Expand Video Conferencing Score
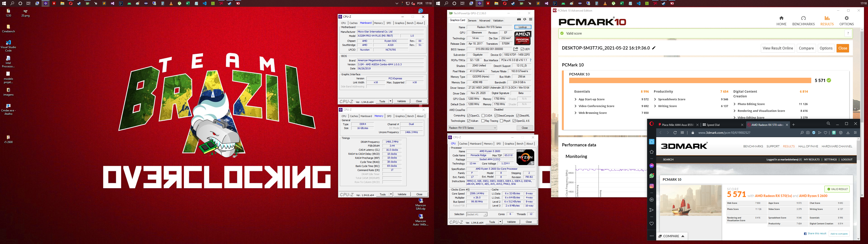 pos(576,106)
